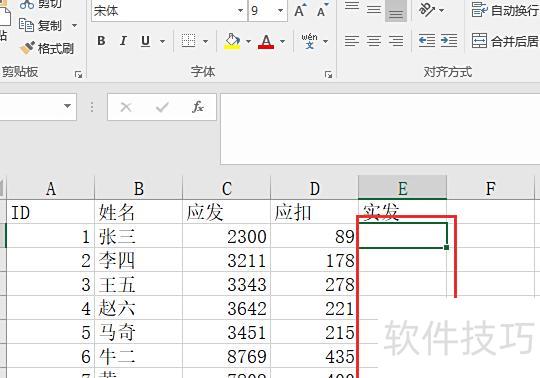Select ID header cell
Viewport: 540px width, 378px height.
coord(51,212)
